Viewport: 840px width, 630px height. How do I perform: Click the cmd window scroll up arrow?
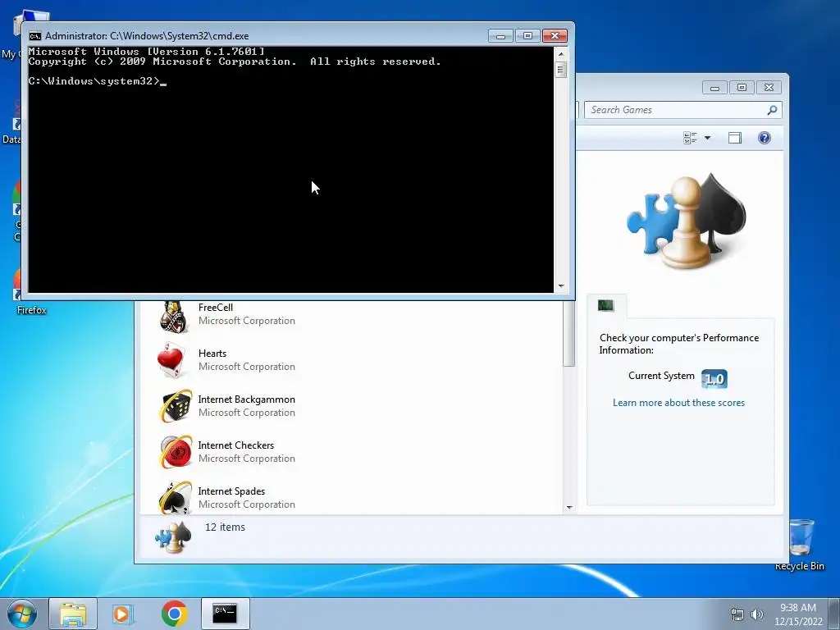561,54
